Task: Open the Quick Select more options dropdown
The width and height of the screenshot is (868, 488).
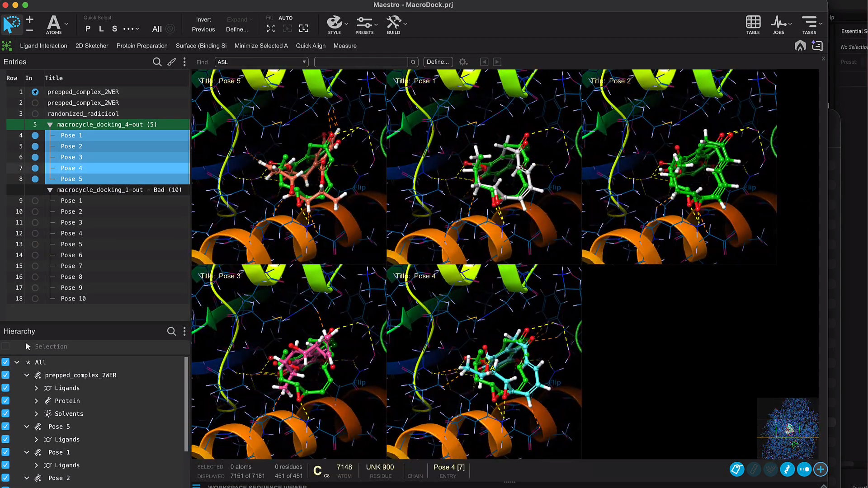Action: (x=131, y=29)
